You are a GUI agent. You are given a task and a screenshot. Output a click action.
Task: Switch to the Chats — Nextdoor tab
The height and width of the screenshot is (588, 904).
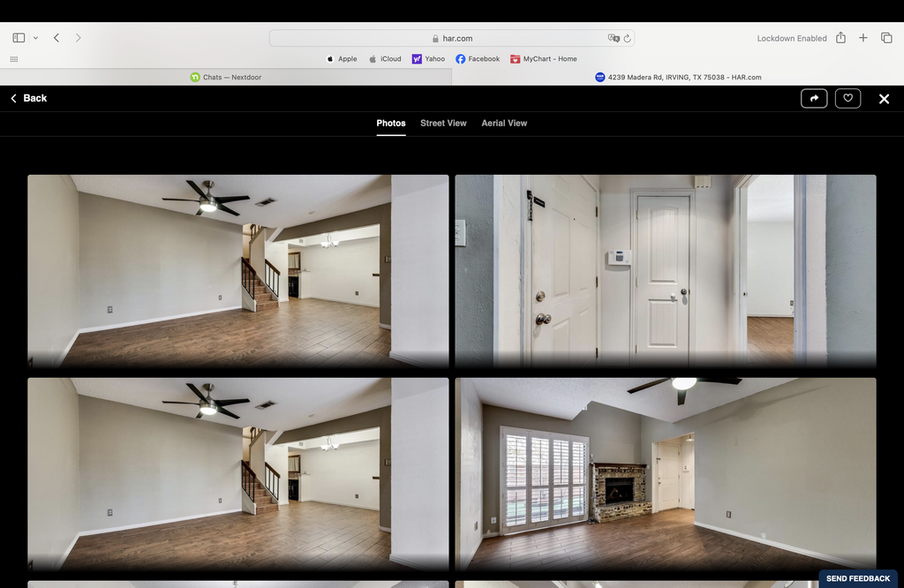(x=226, y=77)
